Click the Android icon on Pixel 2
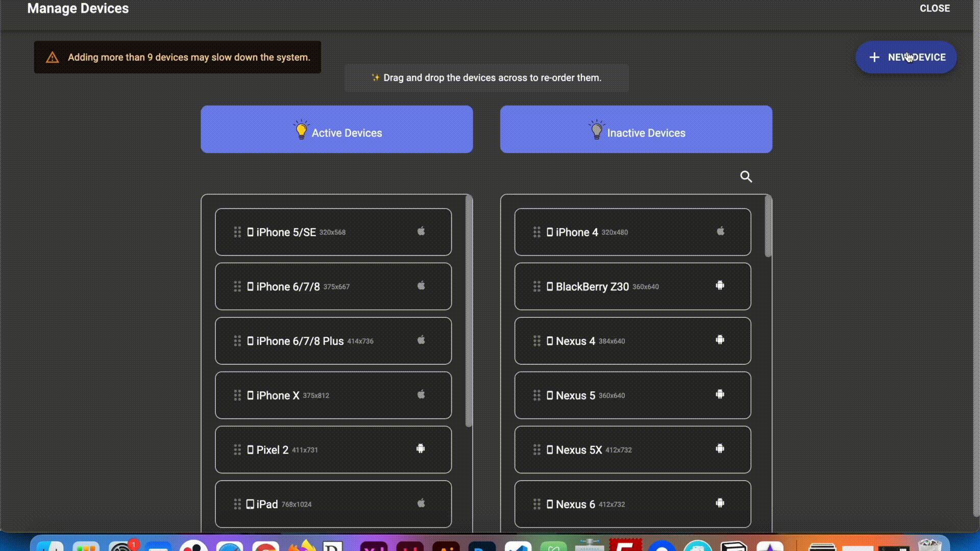 coord(421,449)
